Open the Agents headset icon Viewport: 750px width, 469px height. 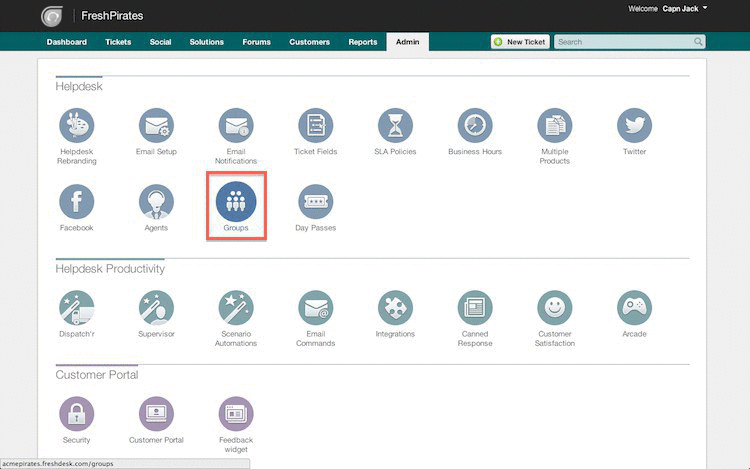click(156, 202)
